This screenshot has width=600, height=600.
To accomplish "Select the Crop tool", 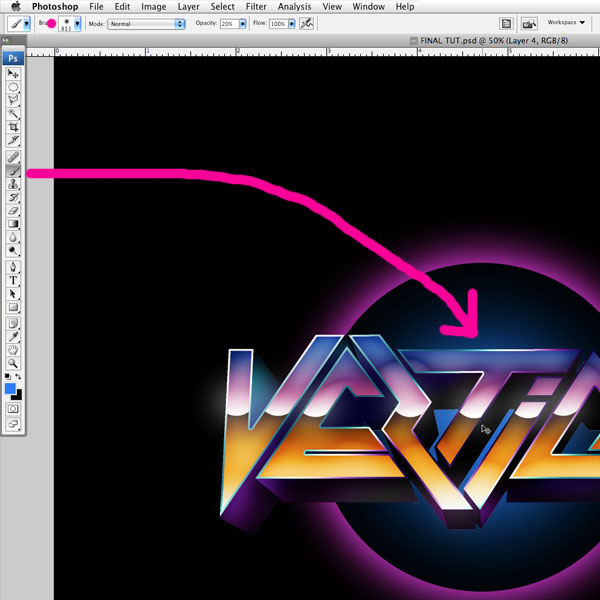I will pos(14,127).
